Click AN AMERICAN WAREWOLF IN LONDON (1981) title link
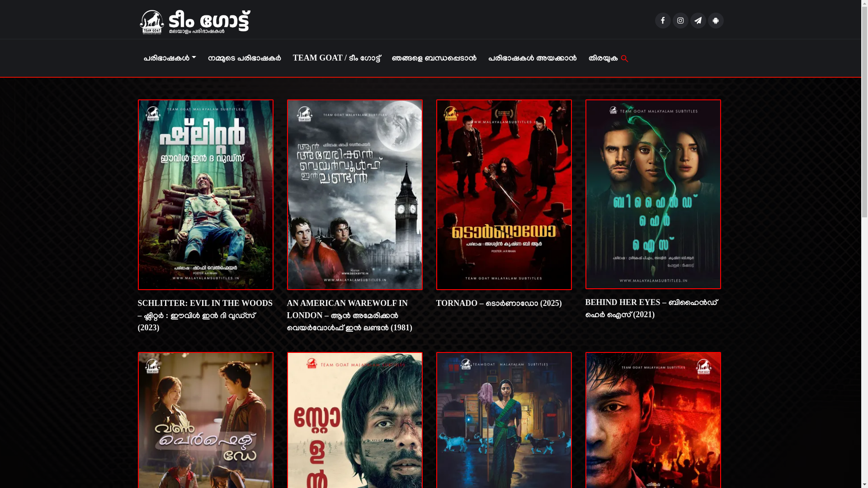Image resolution: width=868 pixels, height=488 pixels. tap(349, 315)
